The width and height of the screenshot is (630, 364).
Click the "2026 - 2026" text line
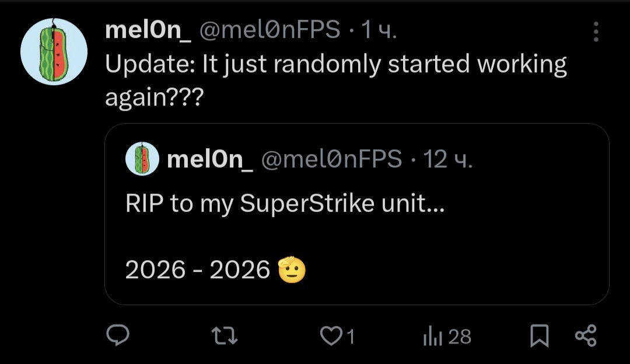tap(197, 270)
